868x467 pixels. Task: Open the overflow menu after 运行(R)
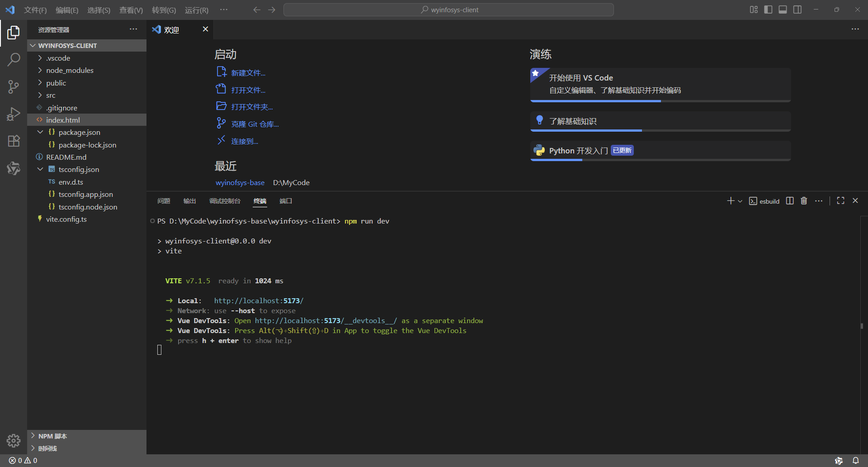tap(224, 10)
